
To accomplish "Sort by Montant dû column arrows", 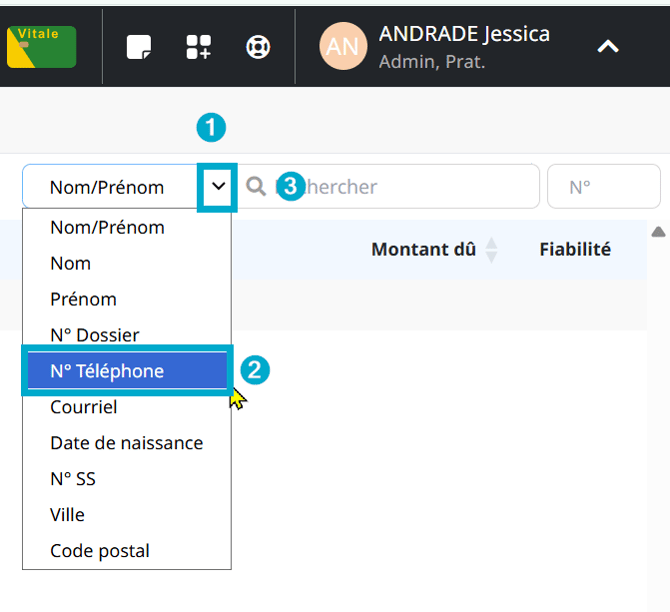I will pyautogui.click(x=491, y=250).
